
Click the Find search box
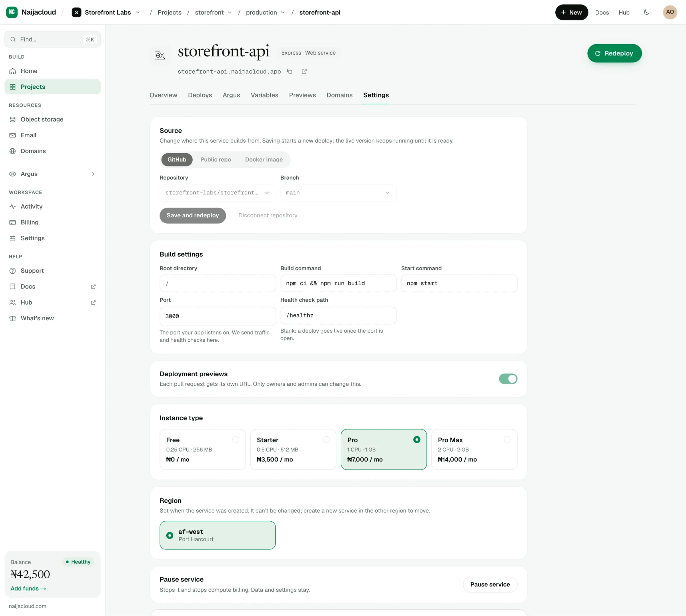coord(52,39)
